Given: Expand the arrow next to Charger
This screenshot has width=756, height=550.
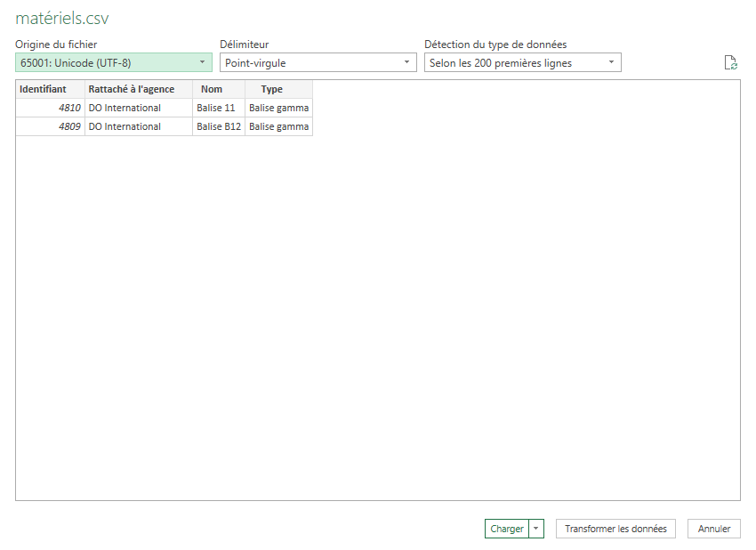Looking at the screenshot, I should tap(535, 529).
